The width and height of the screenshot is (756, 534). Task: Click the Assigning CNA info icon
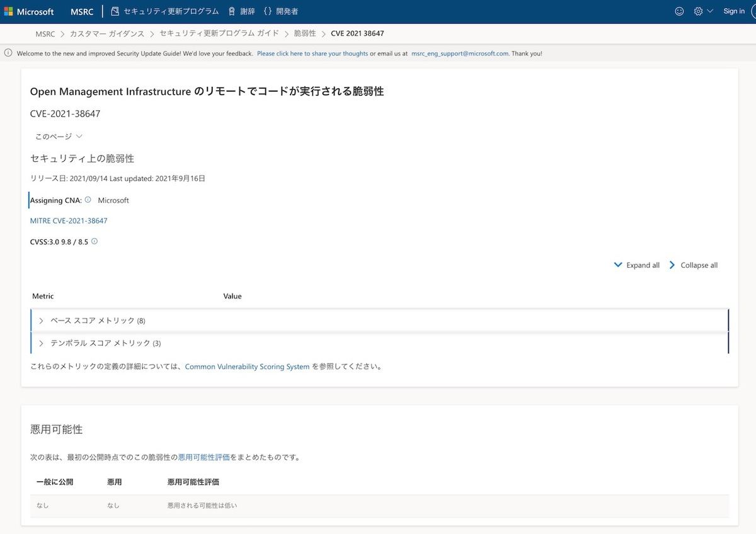[88, 200]
